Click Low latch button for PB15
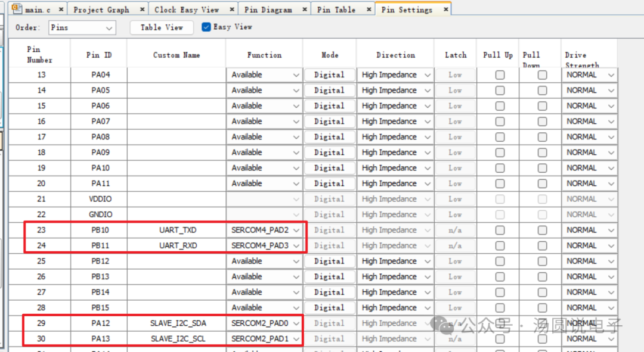Screen dimensions: 644x352 [x=455, y=308]
